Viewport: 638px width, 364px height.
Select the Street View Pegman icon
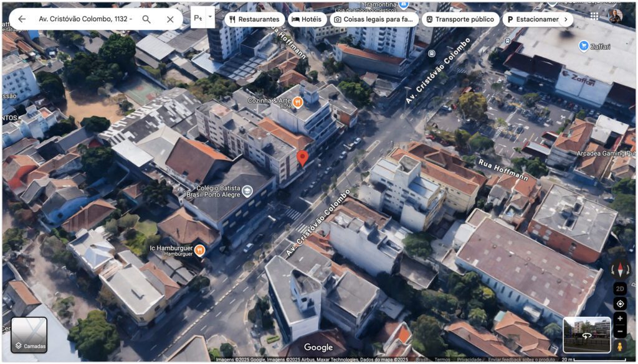(621, 347)
